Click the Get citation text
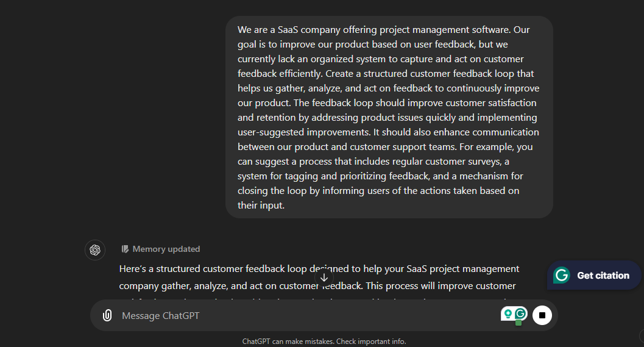This screenshot has width=644, height=347. point(603,276)
